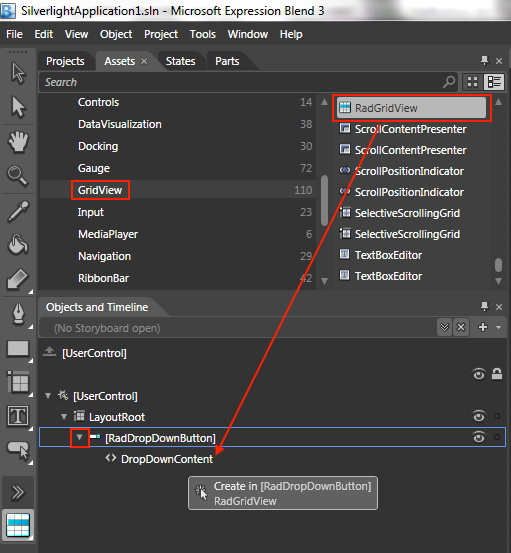The image size is (511, 553).
Task: Toggle show-all visibility eye in header row
Action: [479, 374]
